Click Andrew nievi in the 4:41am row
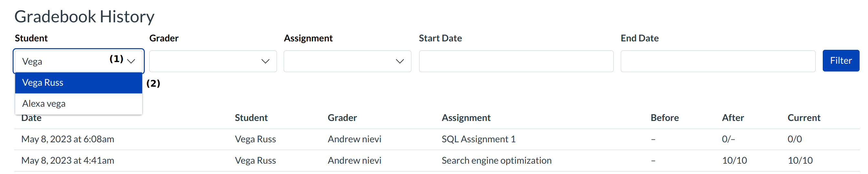Viewport: 868px width, 174px height. [355, 160]
